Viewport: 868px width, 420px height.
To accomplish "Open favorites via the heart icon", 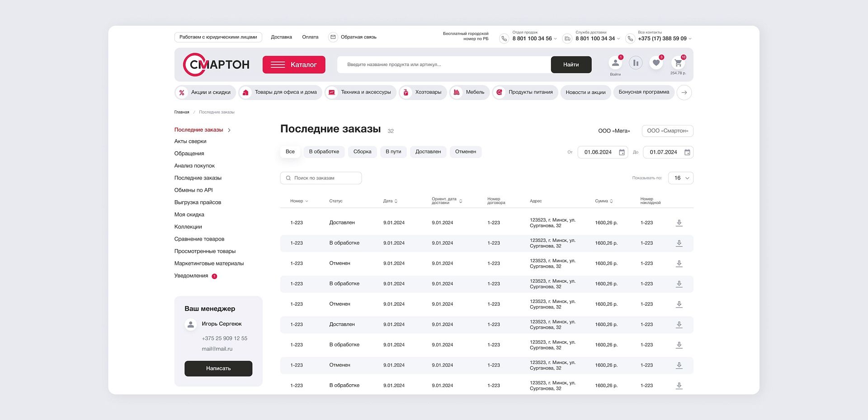I will click(x=656, y=63).
